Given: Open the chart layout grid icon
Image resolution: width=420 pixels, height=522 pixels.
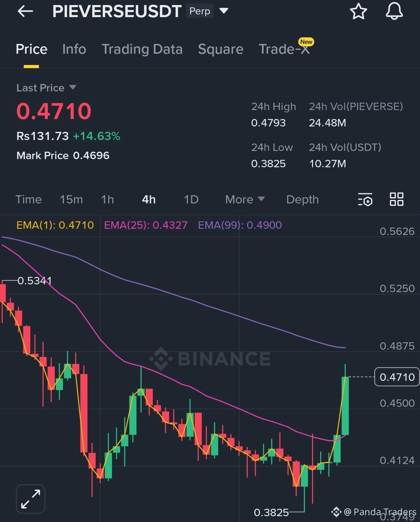Looking at the screenshot, I should [396, 199].
